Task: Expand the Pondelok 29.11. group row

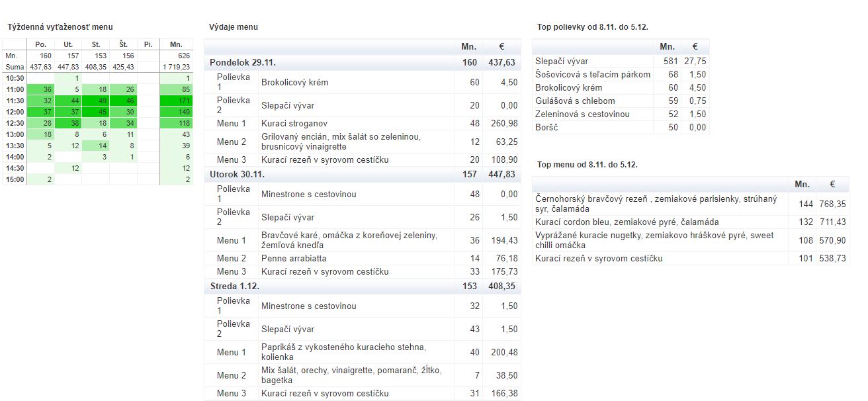Action: point(243,62)
